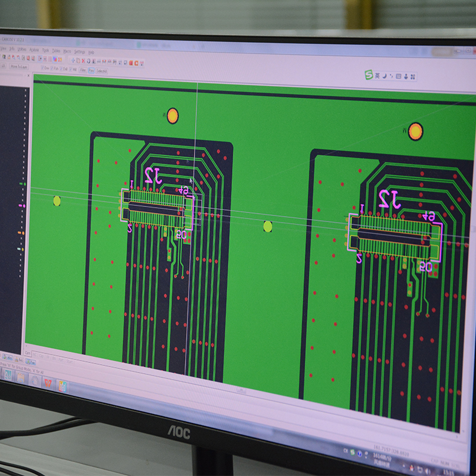Click the multicolored layer colors toolbar icon
Screen dimensions: 476x476
55,59
